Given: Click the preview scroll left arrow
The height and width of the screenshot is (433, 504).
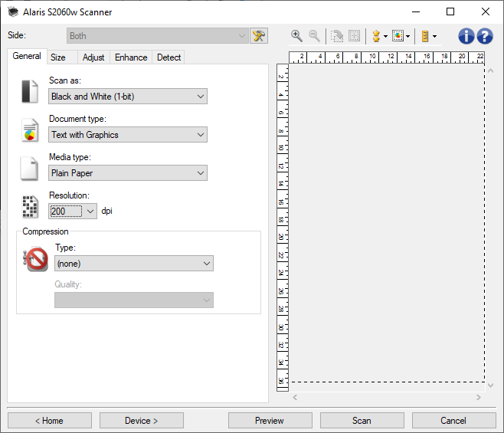Looking at the screenshot, I should 295,397.
